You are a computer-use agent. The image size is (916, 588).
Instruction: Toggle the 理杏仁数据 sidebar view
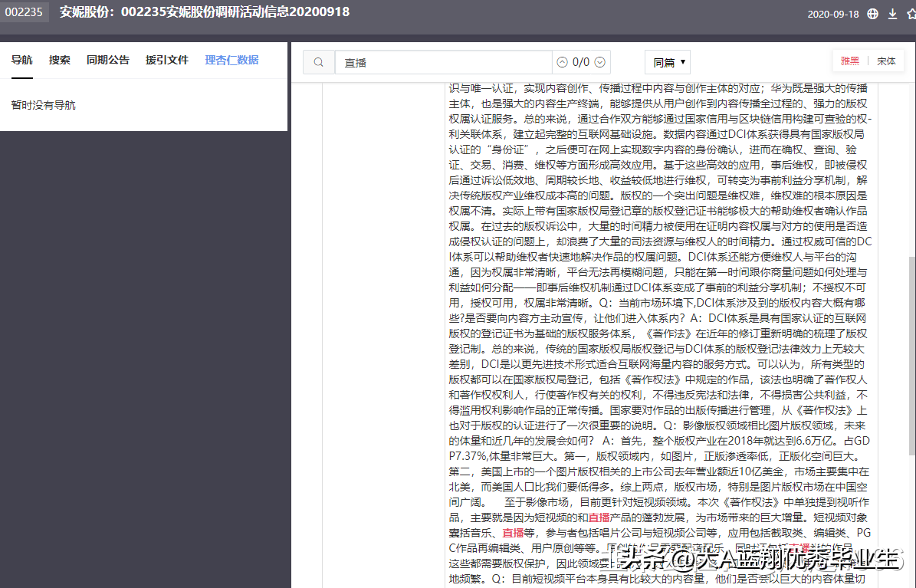pyautogui.click(x=231, y=60)
